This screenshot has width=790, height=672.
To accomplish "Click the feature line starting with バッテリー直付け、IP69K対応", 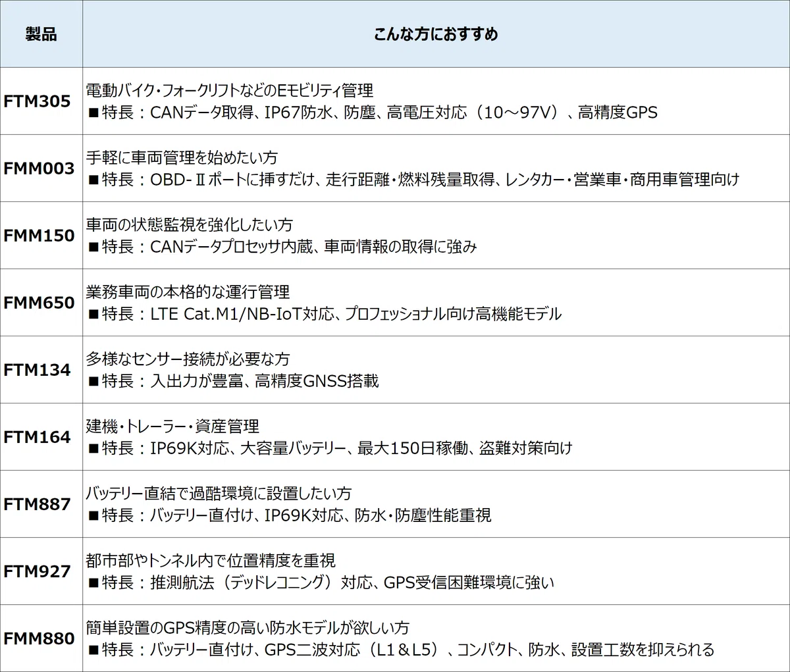I will click(x=290, y=515).
